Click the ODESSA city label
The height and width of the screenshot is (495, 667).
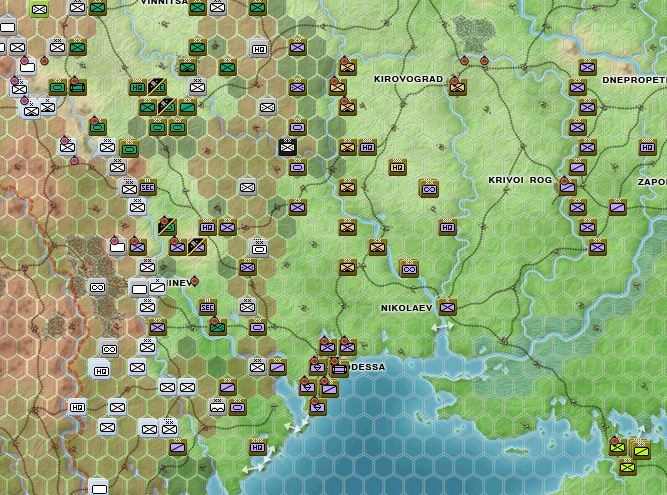(367, 367)
